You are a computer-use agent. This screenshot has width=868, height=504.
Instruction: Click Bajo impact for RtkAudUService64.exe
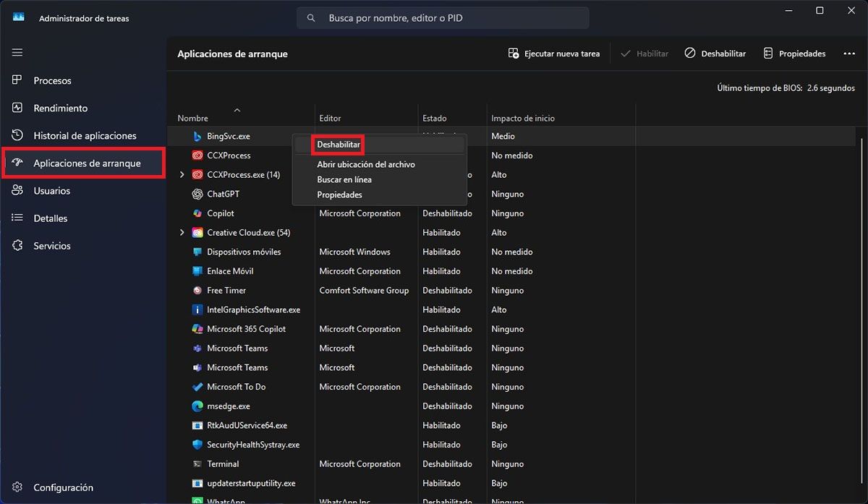pyautogui.click(x=499, y=425)
